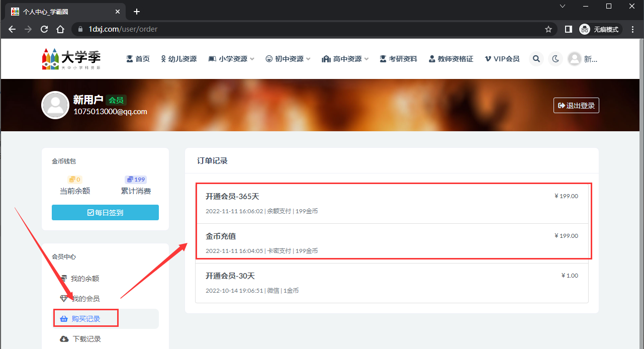
Task: Expand the 高中资源 dropdown menu
Action: (345, 59)
